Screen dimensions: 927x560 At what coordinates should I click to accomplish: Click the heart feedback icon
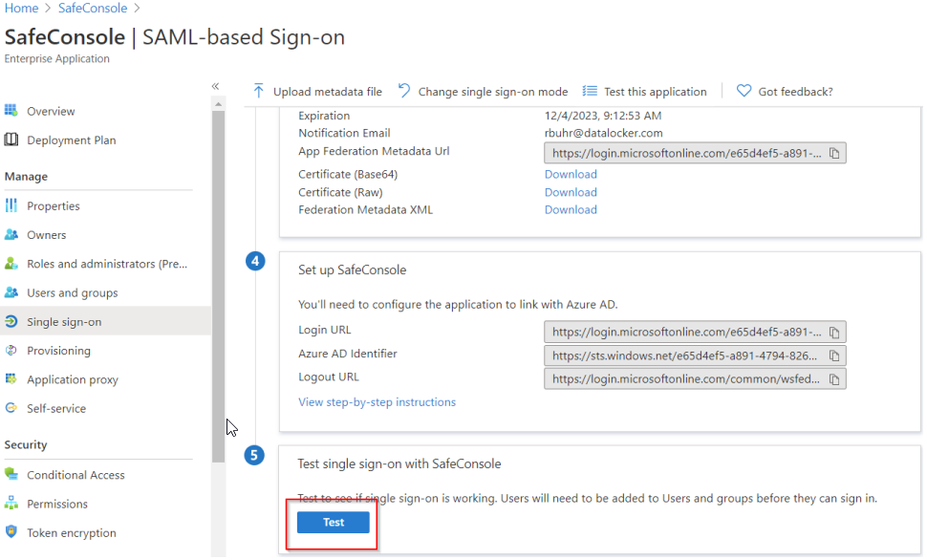(x=744, y=91)
